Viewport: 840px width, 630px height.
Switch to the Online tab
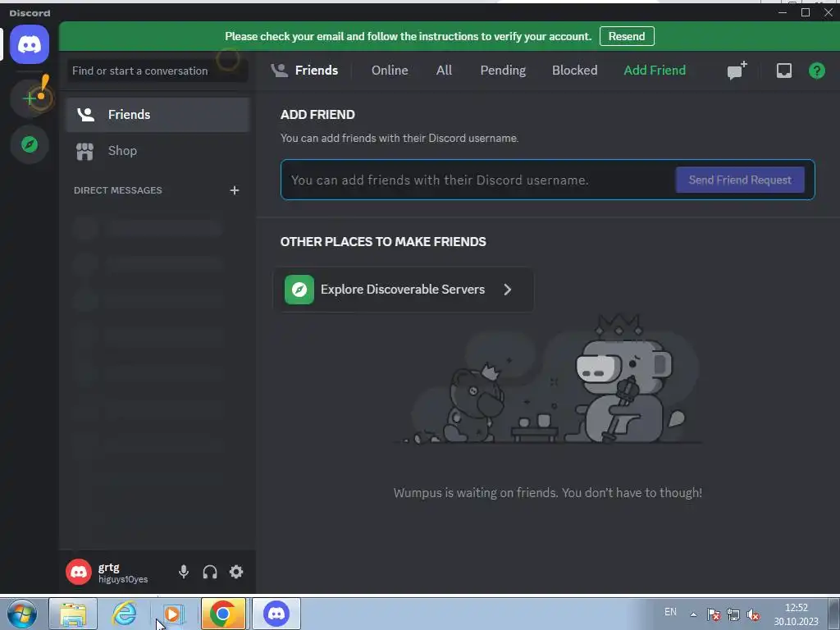coord(390,71)
